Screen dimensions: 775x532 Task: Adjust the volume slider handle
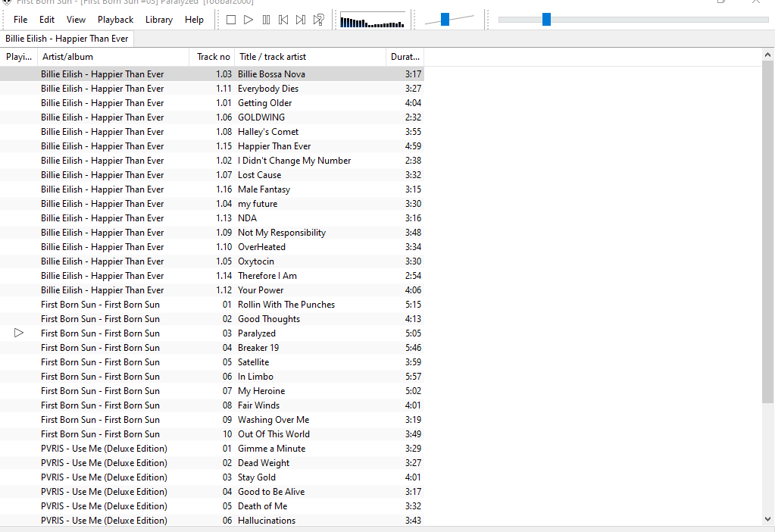(445, 19)
